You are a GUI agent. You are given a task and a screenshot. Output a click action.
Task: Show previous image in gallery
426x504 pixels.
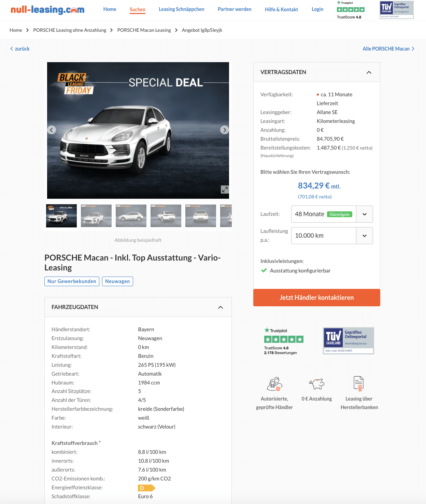(52, 130)
